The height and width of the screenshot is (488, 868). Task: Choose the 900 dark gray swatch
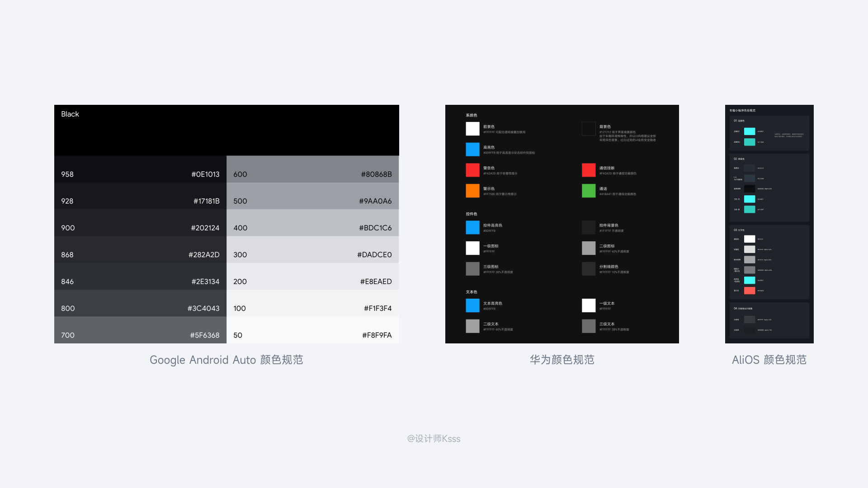[x=140, y=223]
